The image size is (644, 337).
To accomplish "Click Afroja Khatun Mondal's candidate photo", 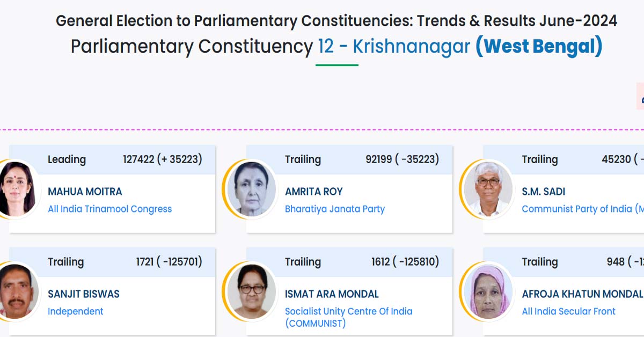I will pyautogui.click(x=488, y=291).
